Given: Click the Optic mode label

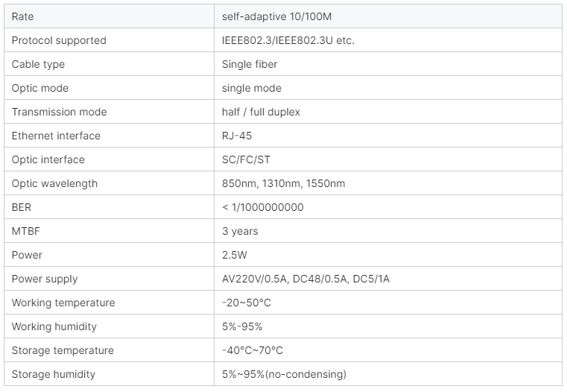Looking at the screenshot, I should point(40,88).
